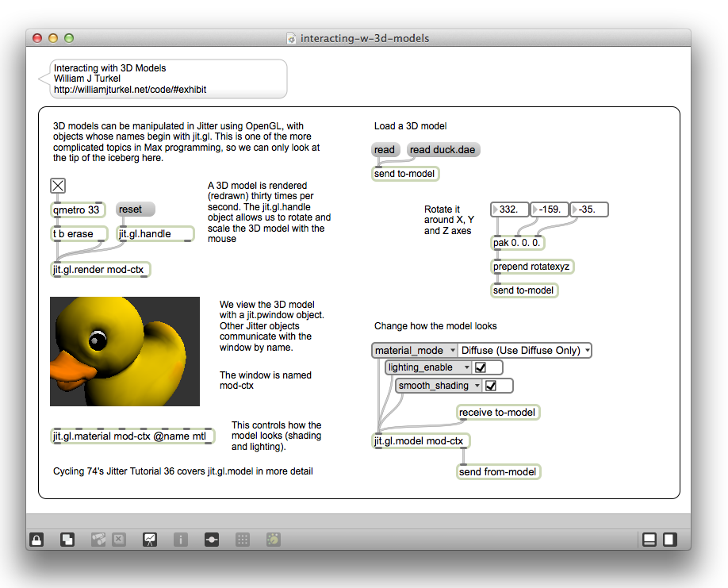Click the presentation mode icon
Image resolution: width=728 pixels, height=588 pixels.
[x=149, y=540]
